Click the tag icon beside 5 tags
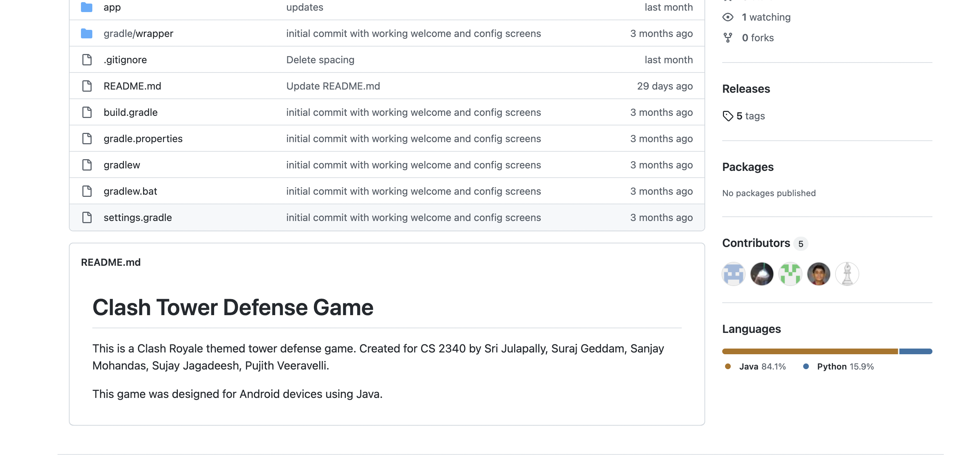Viewport: 980px width, 469px height. click(728, 116)
